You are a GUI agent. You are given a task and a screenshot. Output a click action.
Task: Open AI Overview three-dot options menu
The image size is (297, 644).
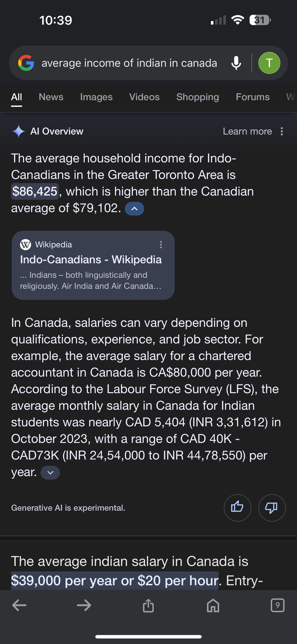(282, 131)
